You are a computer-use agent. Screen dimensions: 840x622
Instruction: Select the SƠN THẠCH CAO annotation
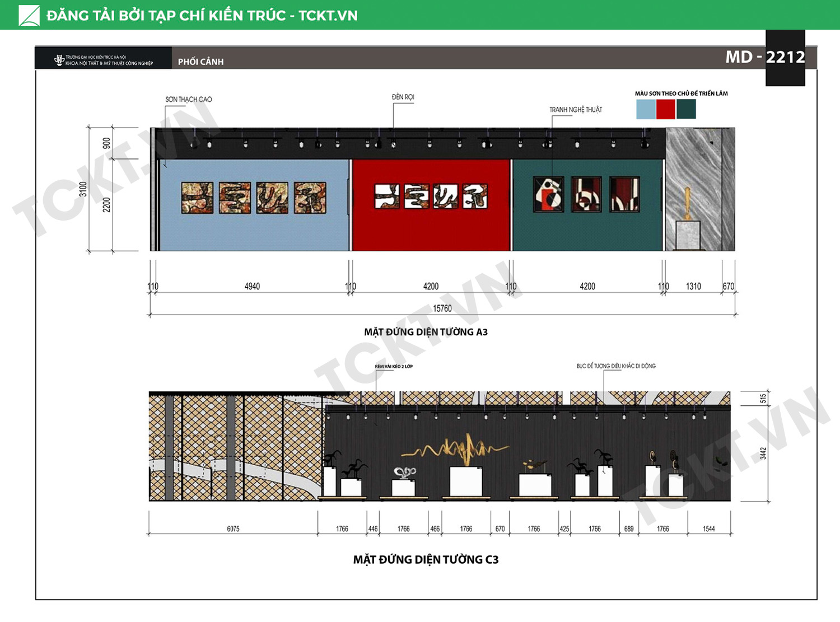coord(189,100)
